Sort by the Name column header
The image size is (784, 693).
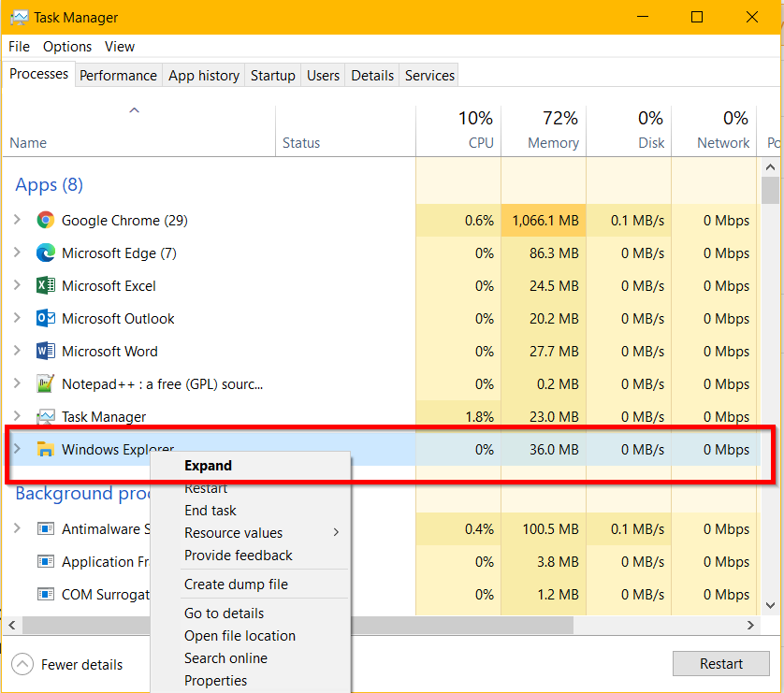[x=139, y=131]
